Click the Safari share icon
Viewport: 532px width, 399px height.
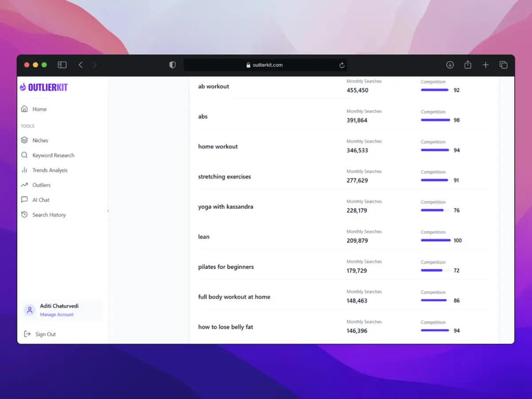468,65
